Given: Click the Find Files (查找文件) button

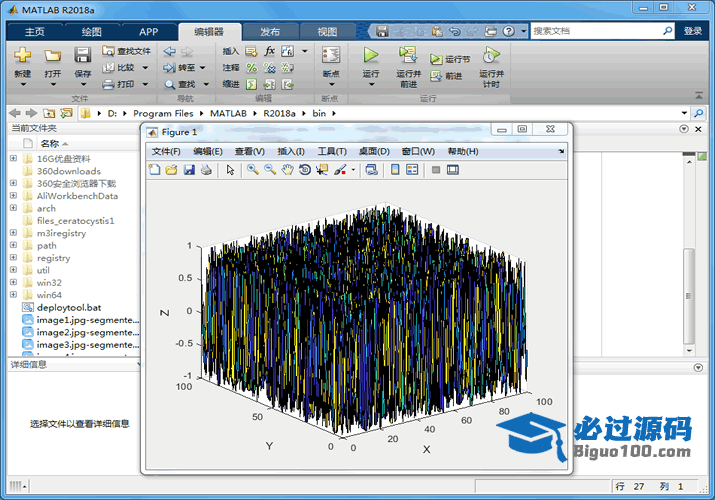Looking at the screenshot, I should (x=126, y=51).
